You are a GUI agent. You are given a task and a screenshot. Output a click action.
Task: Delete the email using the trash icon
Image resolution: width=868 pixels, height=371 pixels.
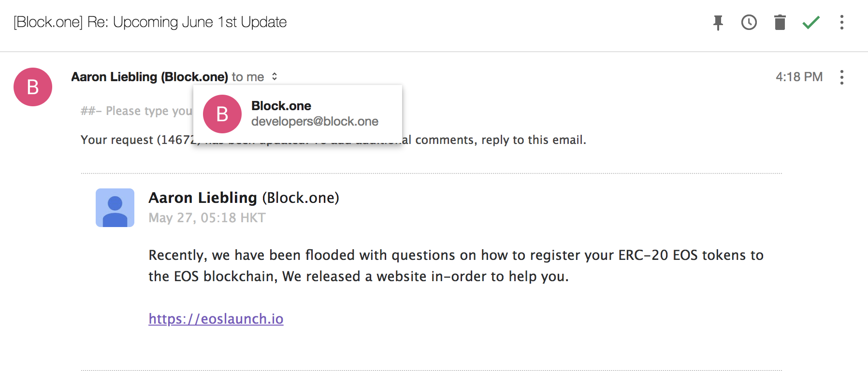(780, 22)
